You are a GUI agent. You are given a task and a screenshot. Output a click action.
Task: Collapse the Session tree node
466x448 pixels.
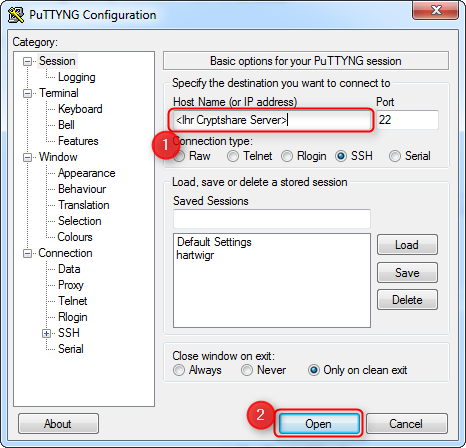pos(27,61)
